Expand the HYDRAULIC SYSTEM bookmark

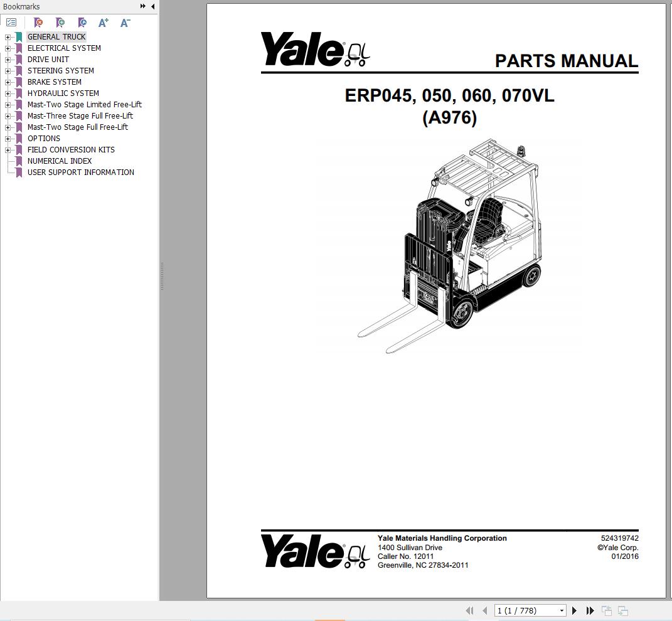[6, 93]
